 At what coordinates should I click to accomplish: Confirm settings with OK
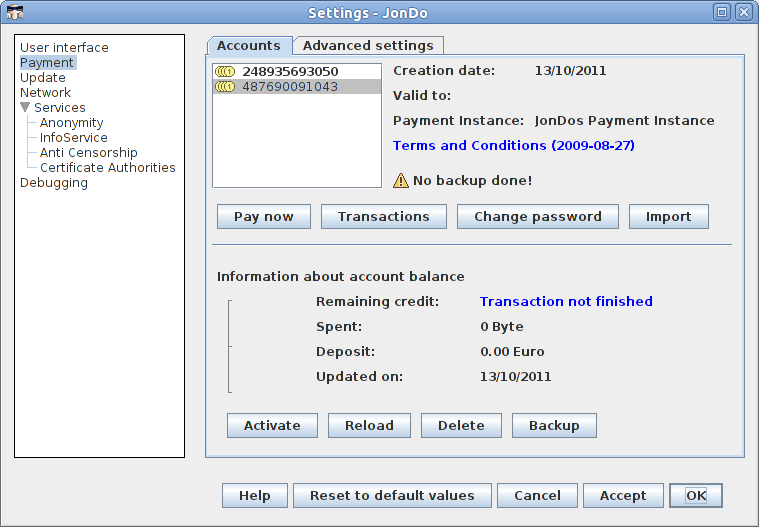click(696, 496)
